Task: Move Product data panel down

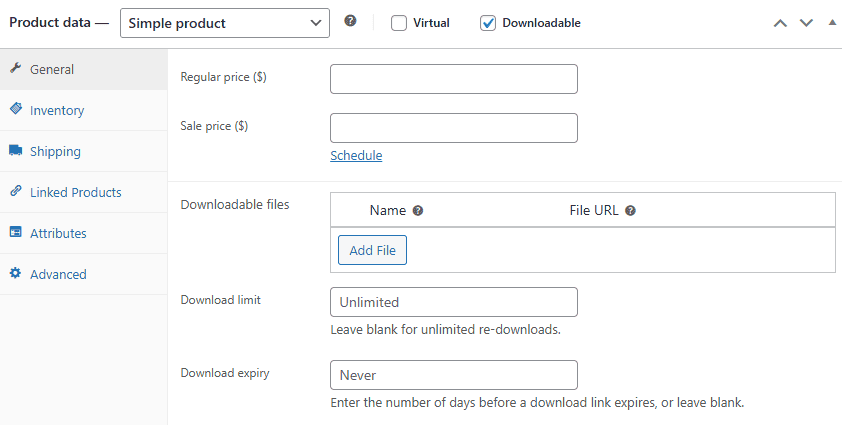Action: click(x=807, y=23)
